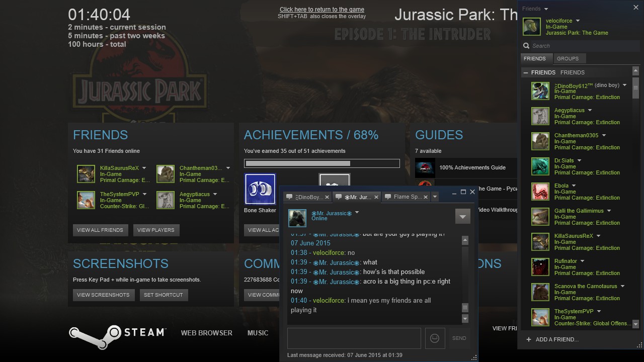Open dropdown next to KillaSaurusReX in overlay

[144, 168]
